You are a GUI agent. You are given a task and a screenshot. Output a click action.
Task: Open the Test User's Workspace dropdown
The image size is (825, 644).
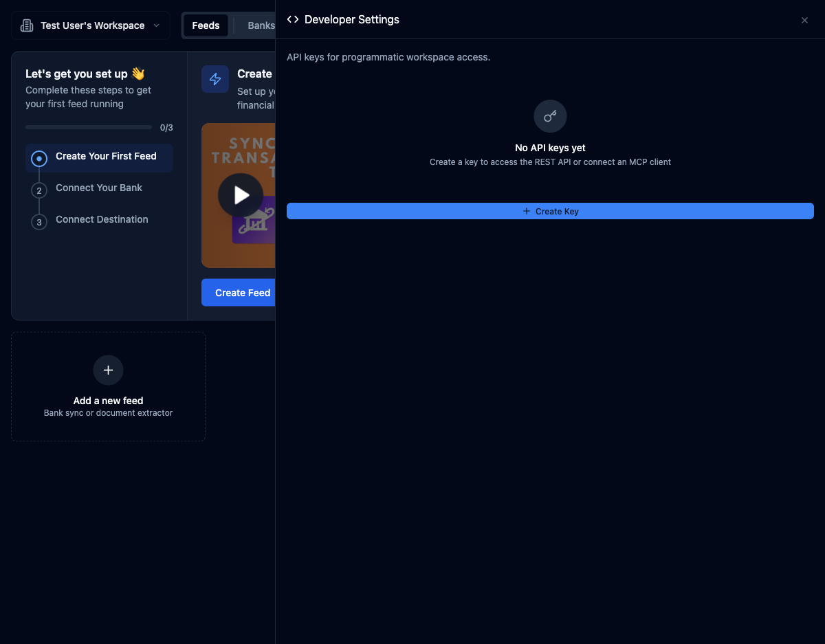point(89,25)
